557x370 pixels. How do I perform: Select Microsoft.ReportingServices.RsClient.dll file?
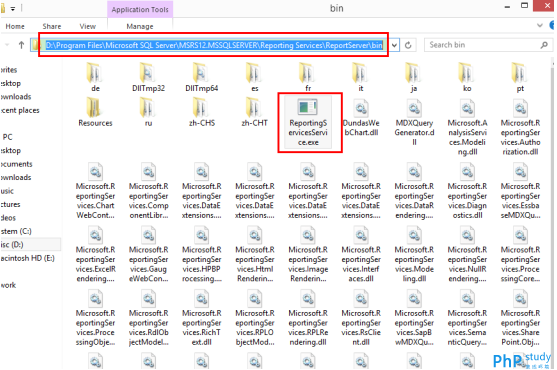point(361,317)
